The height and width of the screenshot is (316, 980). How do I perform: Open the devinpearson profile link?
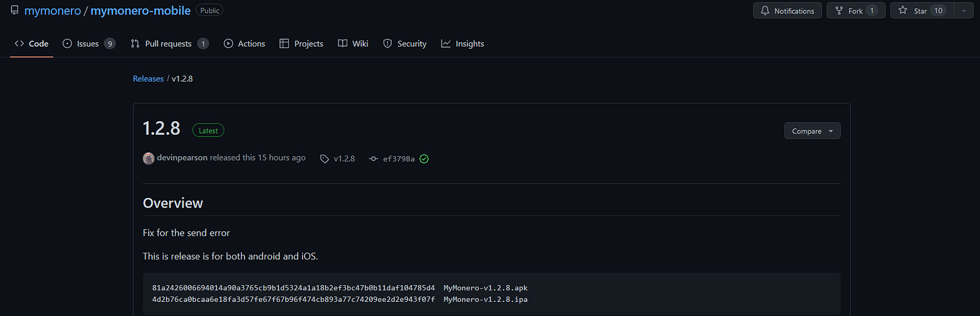(182, 158)
